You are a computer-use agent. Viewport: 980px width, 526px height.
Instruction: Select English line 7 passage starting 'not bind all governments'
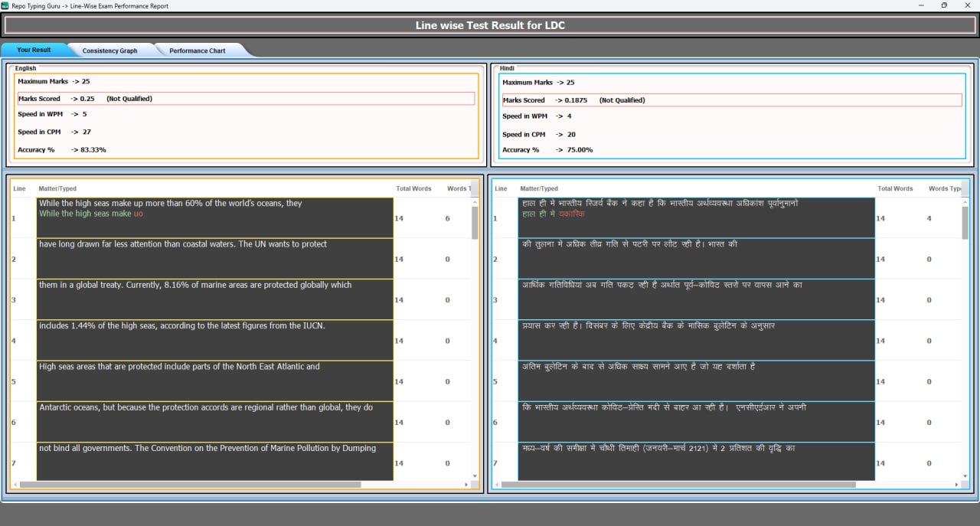tap(215, 462)
